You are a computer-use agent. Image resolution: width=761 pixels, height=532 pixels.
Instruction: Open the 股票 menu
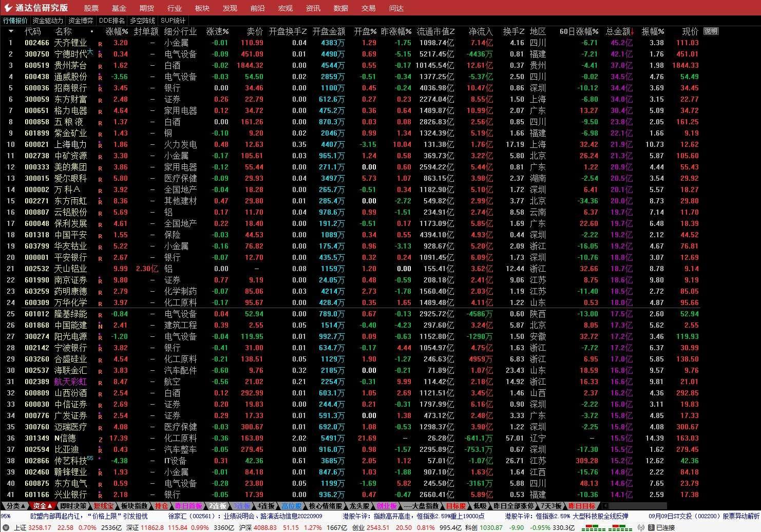pos(91,8)
